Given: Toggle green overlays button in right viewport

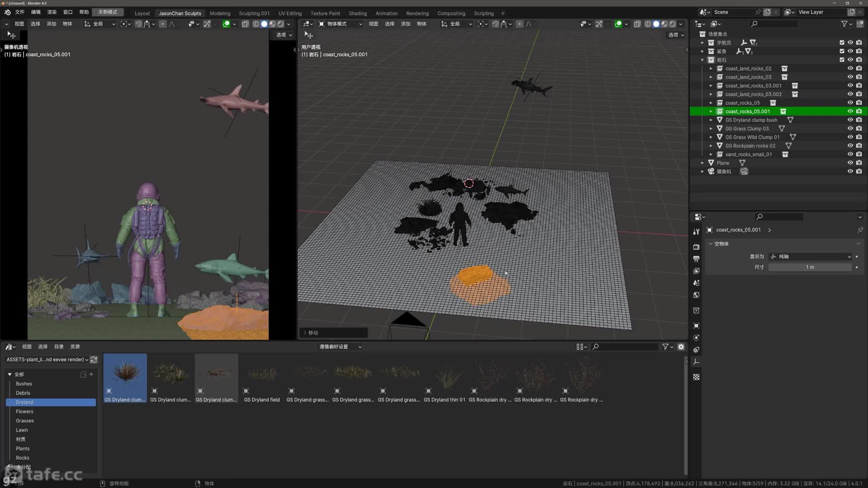Looking at the screenshot, I should (618, 24).
